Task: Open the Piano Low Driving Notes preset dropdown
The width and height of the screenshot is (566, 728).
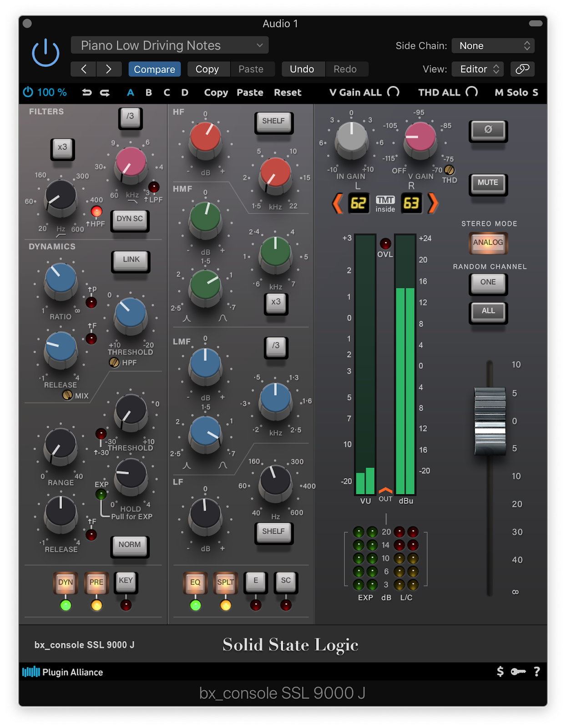Action: 170,45
